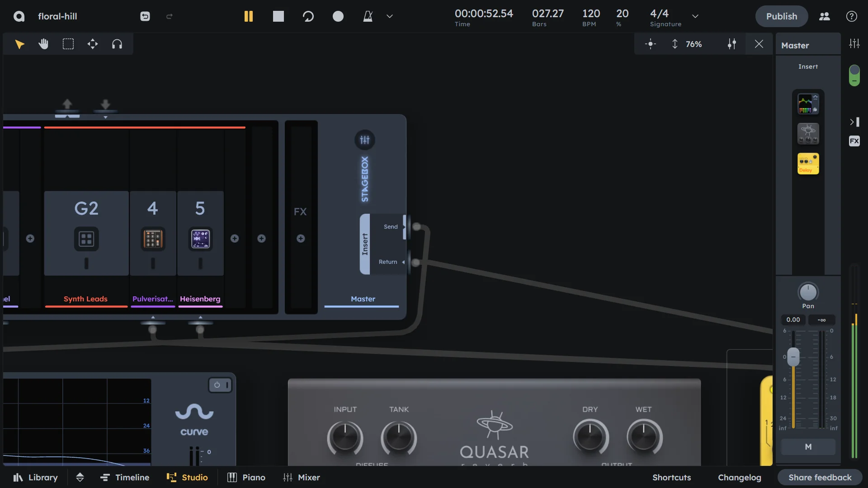Click the Publish button

pyautogui.click(x=781, y=16)
